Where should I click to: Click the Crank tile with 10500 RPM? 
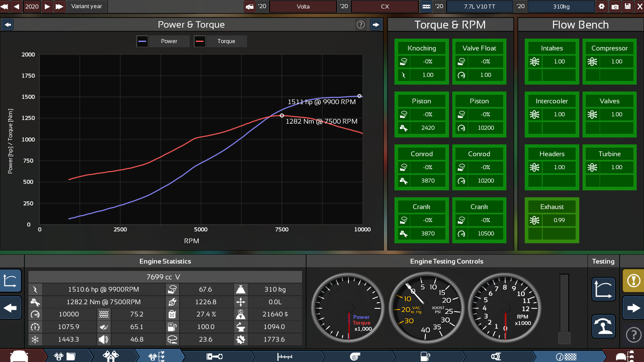[x=479, y=220]
